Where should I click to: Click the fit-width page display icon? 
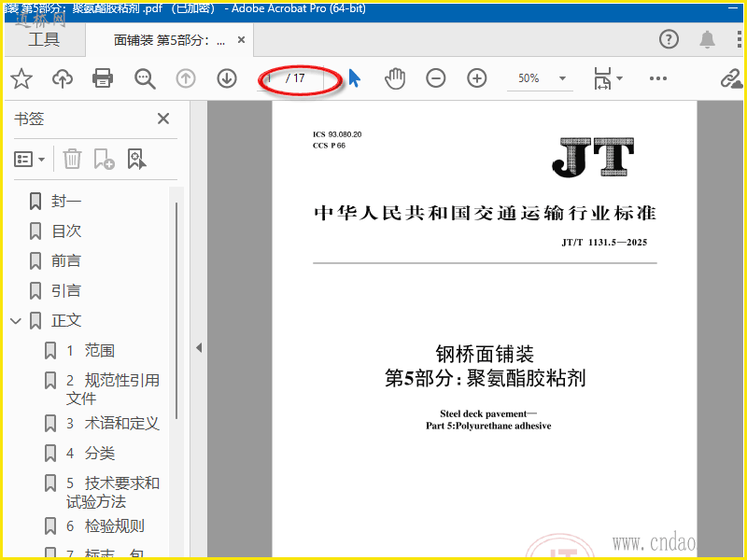(602, 78)
